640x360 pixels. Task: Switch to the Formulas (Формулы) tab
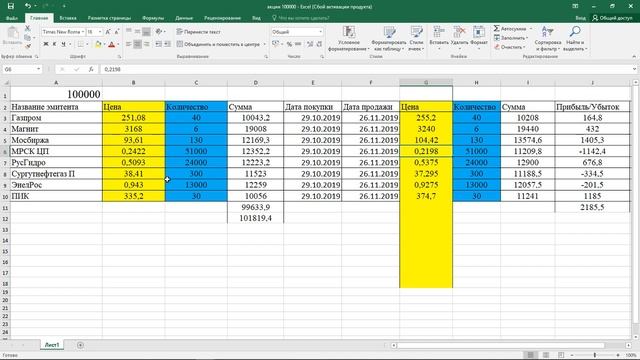click(153, 18)
